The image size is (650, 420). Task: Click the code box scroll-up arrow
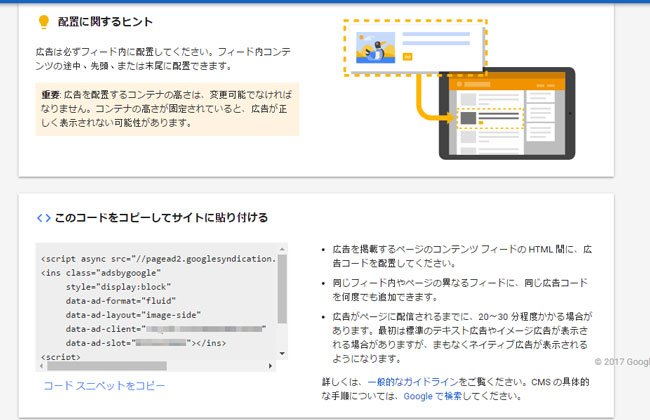pyautogui.click(x=282, y=249)
